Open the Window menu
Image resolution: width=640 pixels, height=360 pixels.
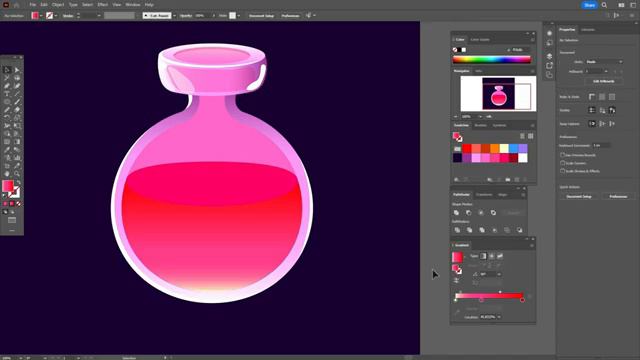[133, 4]
